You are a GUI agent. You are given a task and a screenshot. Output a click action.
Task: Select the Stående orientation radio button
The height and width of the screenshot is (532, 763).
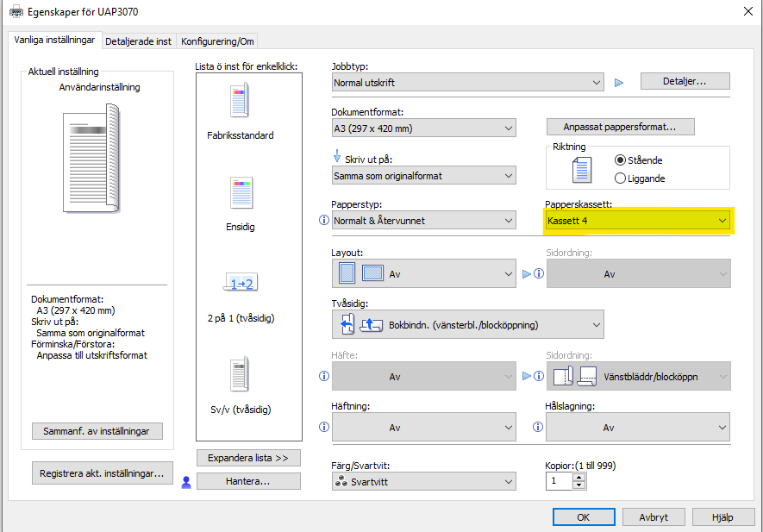pos(620,160)
